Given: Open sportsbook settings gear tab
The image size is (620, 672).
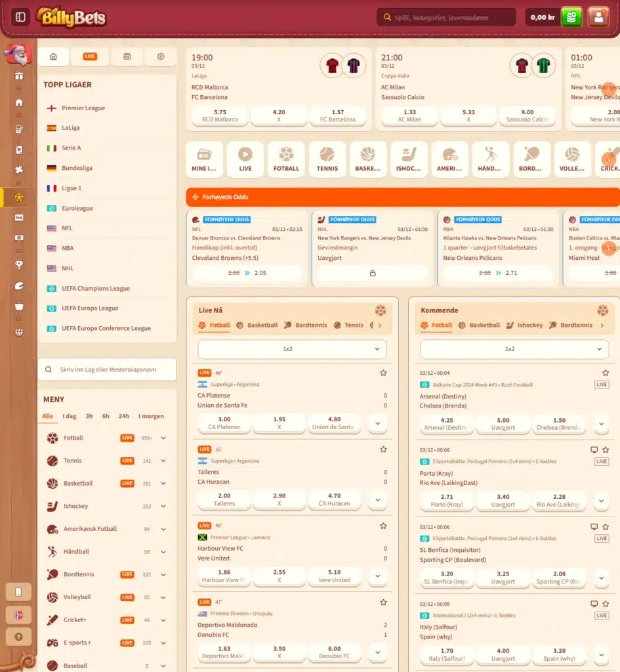Looking at the screenshot, I should coord(161,56).
